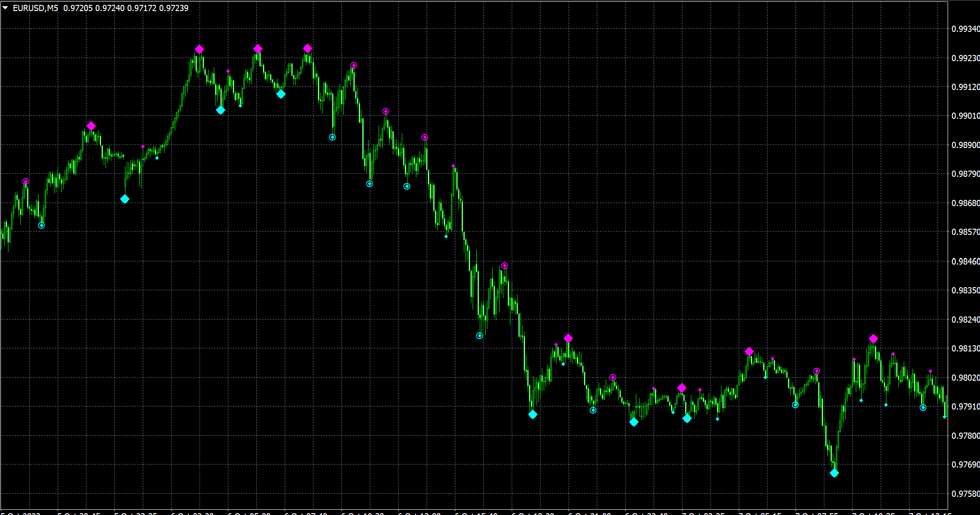This screenshot has width=980, height=515.
Task: Click the rightmost cyan circle marker
Action: (923, 408)
